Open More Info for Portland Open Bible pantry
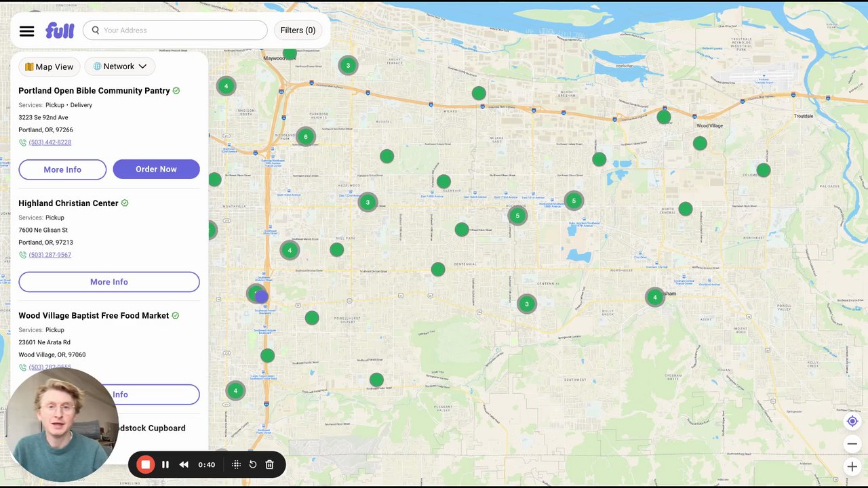 [62, 169]
